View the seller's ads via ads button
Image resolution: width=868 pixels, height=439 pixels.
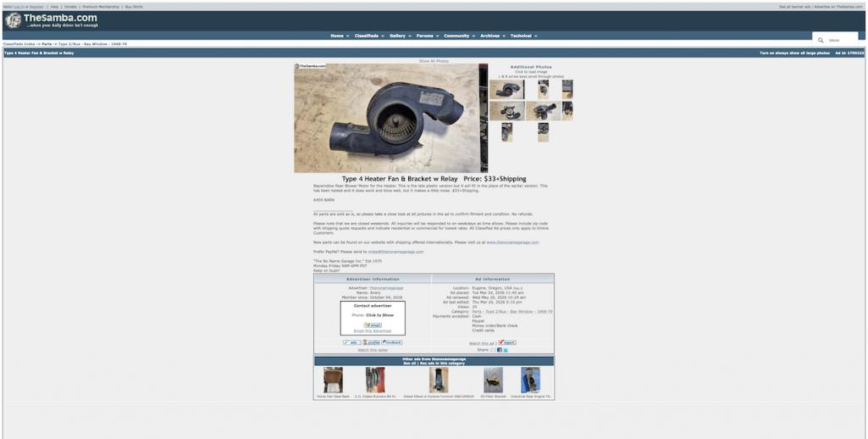[352, 342]
